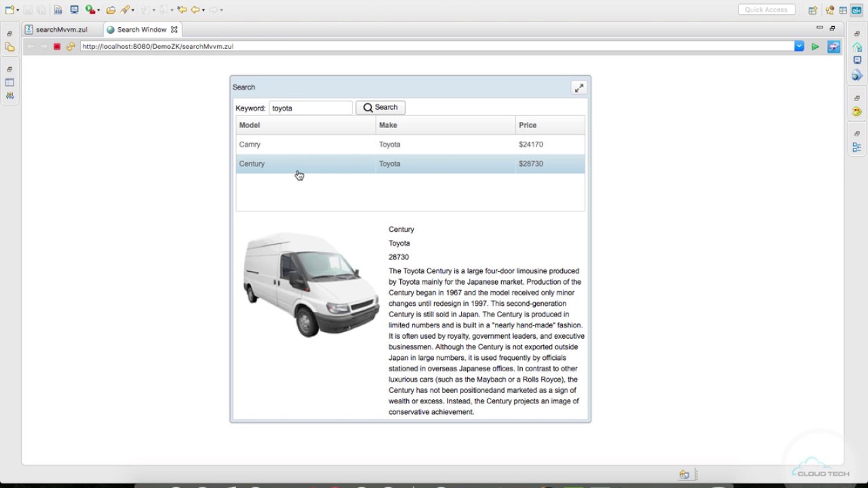Select the Century row in results
This screenshot has height=488, width=868.
coord(410,164)
